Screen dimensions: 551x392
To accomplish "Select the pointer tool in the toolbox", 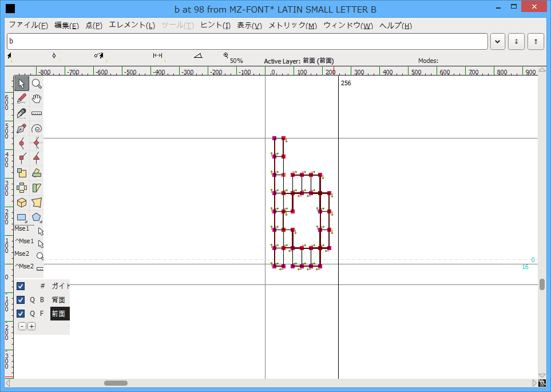I will (21, 84).
